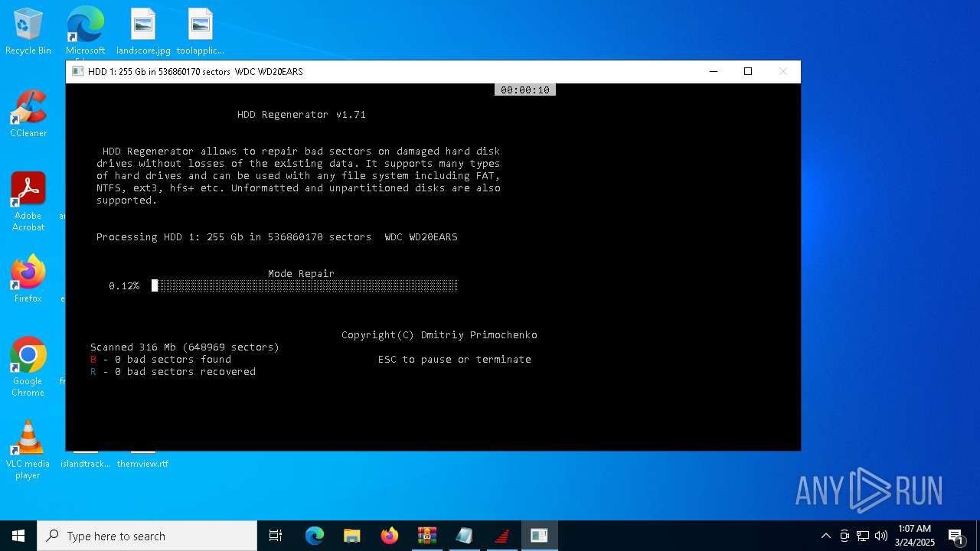
Task: Launch Google Chrome from the desktop shortcut
Action: [x=28, y=367]
